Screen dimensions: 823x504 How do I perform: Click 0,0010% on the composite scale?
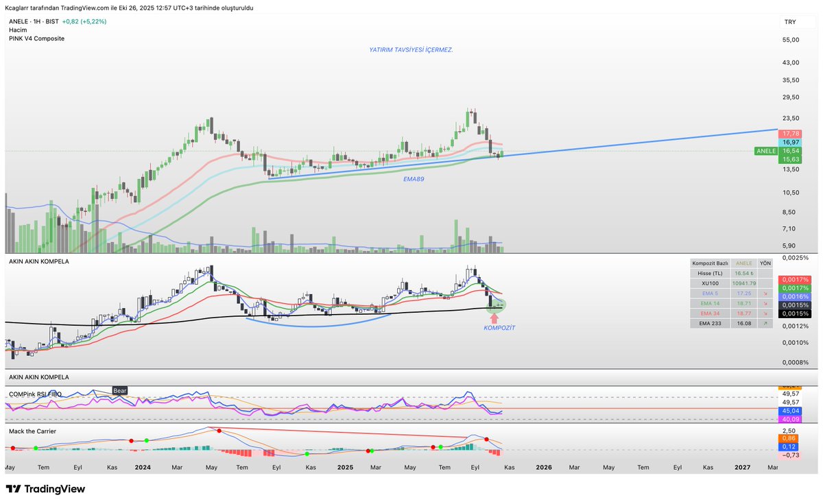tap(794, 342)
